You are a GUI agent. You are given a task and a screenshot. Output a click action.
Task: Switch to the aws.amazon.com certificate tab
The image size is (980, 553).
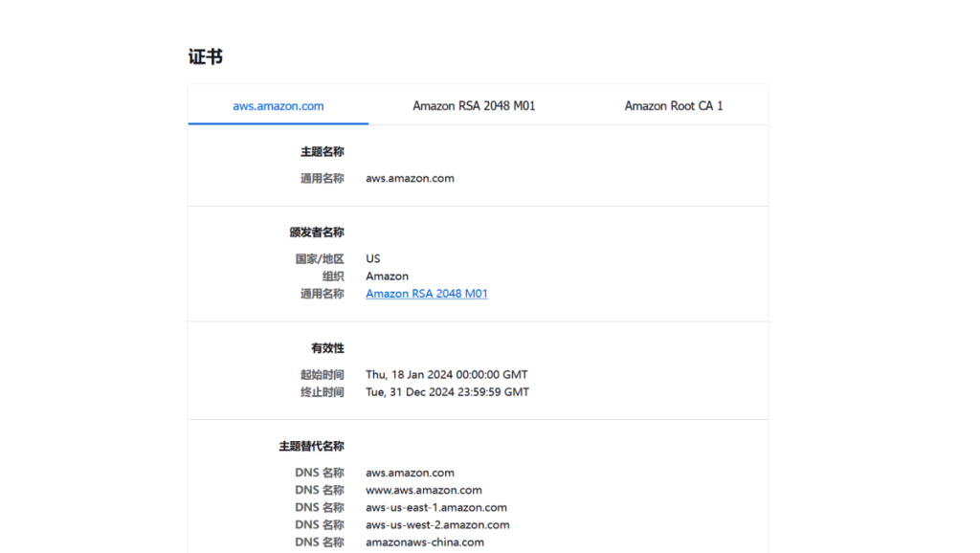coord(278,105)
